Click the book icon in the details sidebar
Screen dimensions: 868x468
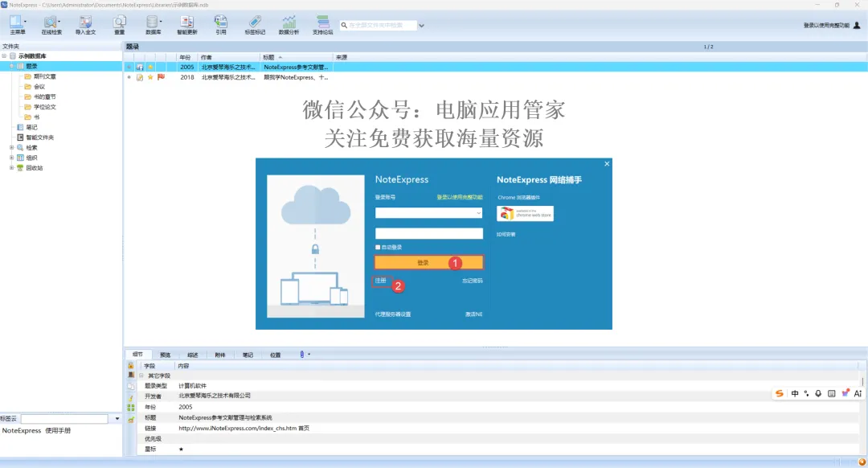pyautogui.click(x=131, y=376)
